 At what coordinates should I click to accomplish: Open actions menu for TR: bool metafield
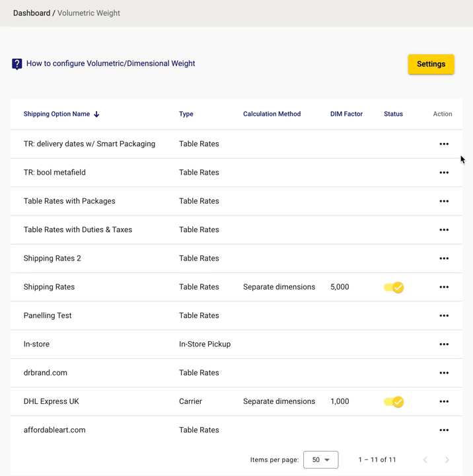(444, 173)
